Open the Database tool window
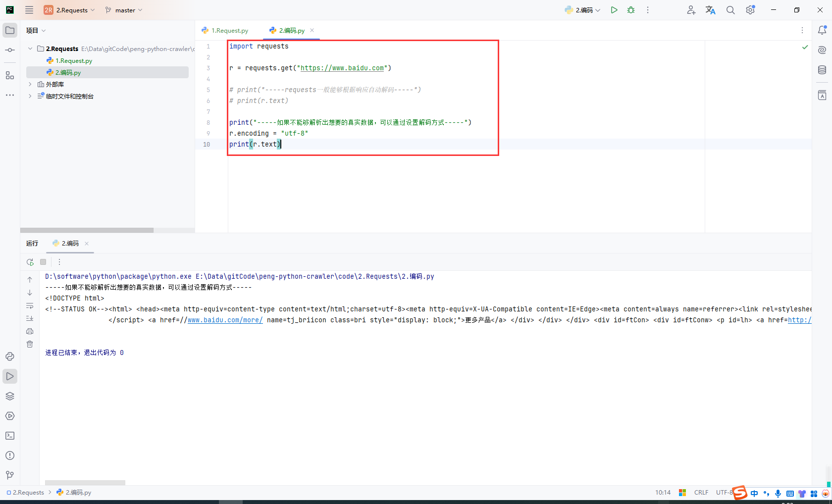 click(x=822, y=70)
